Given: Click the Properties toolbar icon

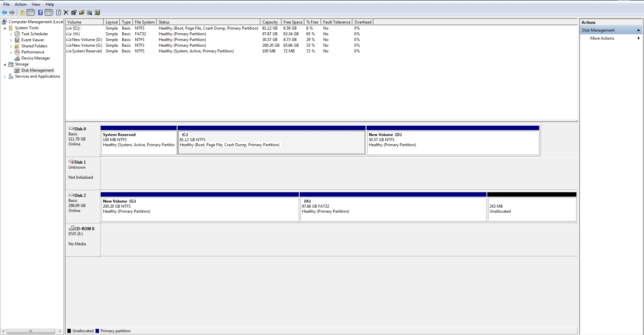Looking at the screenshot, I should (74, 12).
